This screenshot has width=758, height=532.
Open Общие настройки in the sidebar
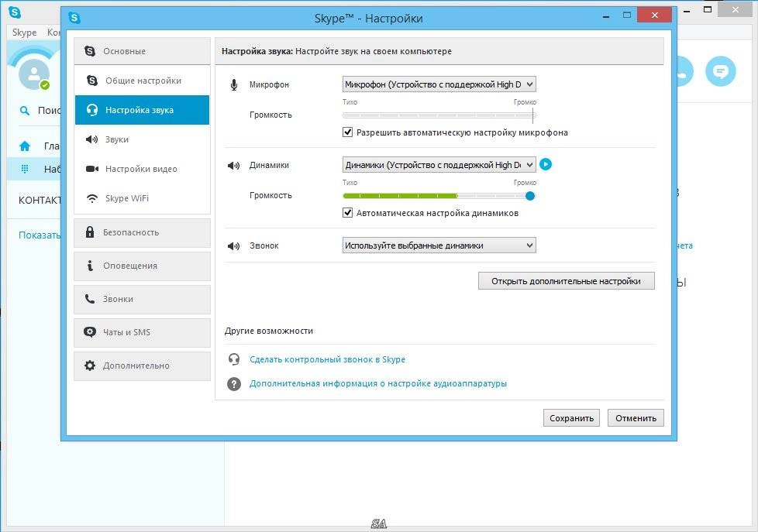point(142,81)
